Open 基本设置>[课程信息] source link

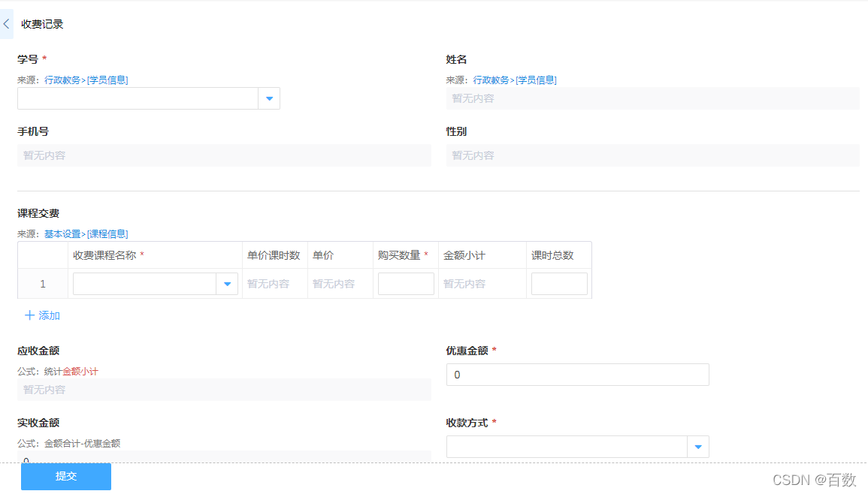(86, 234)
